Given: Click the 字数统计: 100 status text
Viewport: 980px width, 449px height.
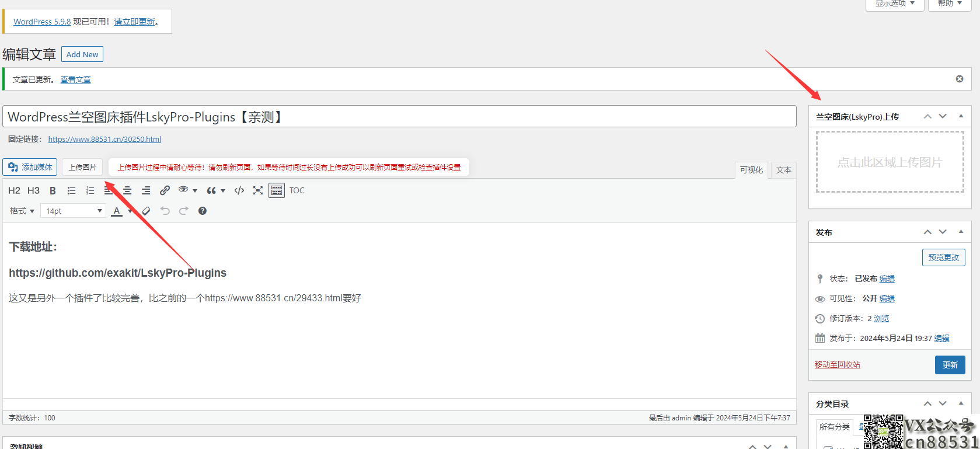Looking at the screenshot, I should tap(32, 417).
